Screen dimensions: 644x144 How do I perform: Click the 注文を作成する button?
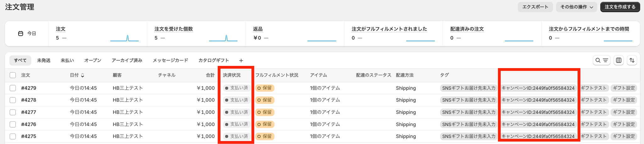click(x=620, y=7)
